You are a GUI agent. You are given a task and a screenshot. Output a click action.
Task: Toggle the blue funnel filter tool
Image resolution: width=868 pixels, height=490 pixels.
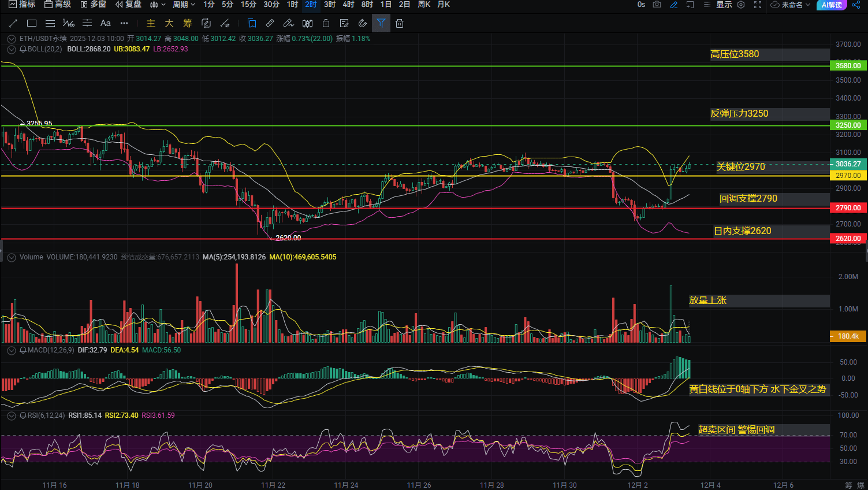coord(381,24)
